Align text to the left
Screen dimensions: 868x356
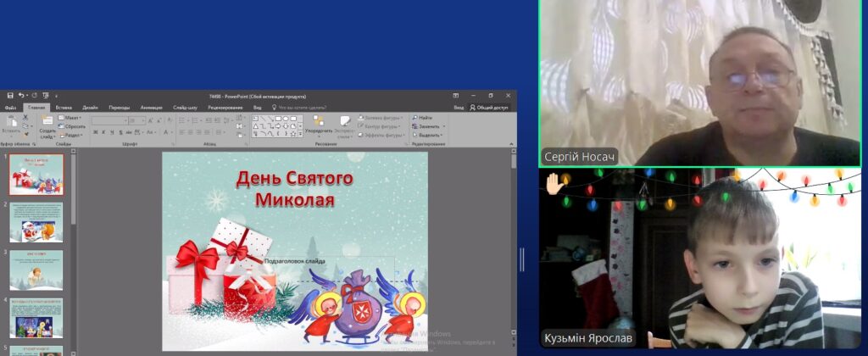click(x=182, y=132)
